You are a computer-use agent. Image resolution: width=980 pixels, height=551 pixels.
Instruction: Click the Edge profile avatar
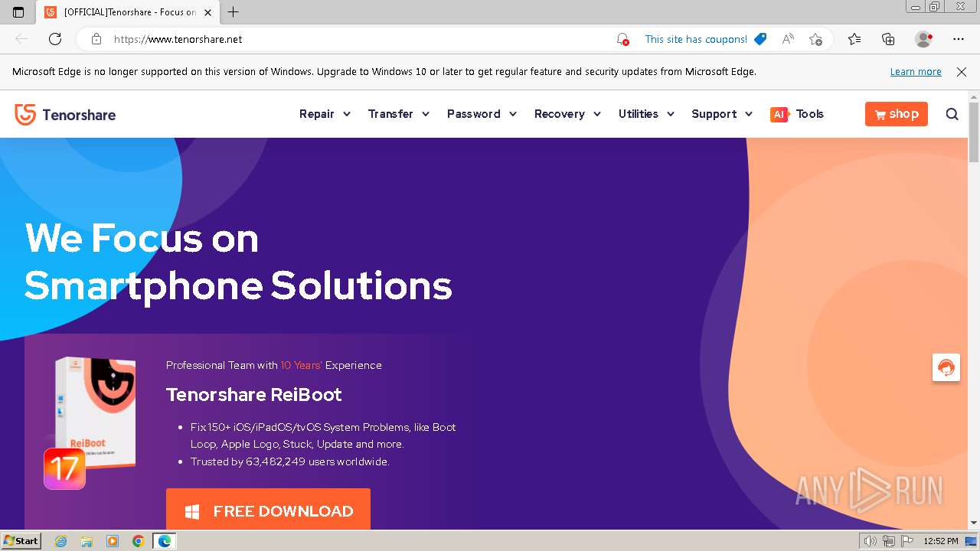[x=923, y=39]
